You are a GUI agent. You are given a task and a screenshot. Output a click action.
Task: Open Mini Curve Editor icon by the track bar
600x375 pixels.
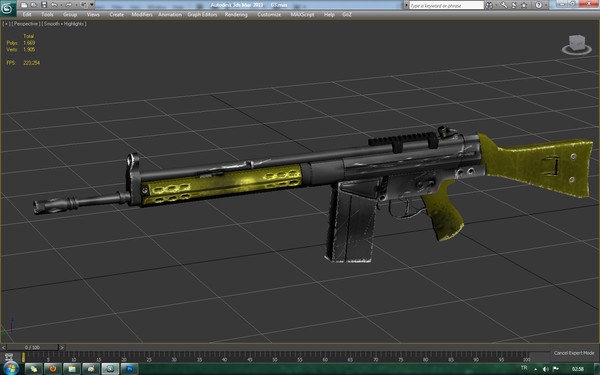tap(8, 356)
